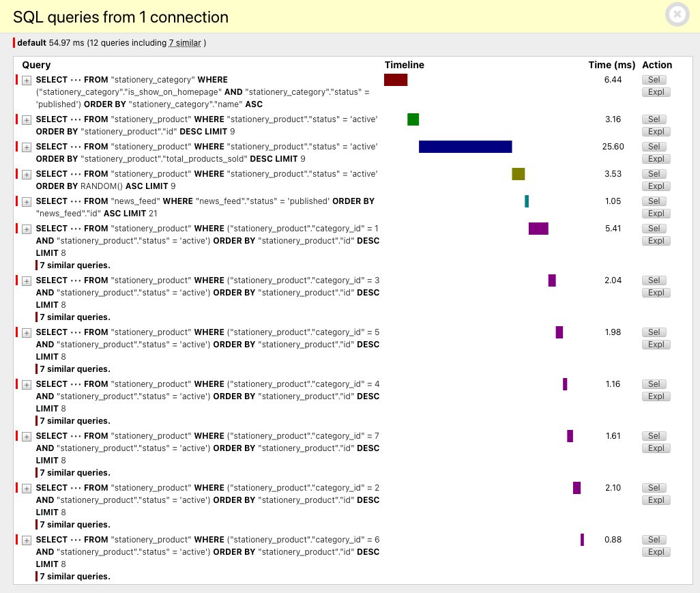The image size is (700, 593).
Task: Click Sel for the news_feed query
Action: pyautogui.click(x=654, y=201)
